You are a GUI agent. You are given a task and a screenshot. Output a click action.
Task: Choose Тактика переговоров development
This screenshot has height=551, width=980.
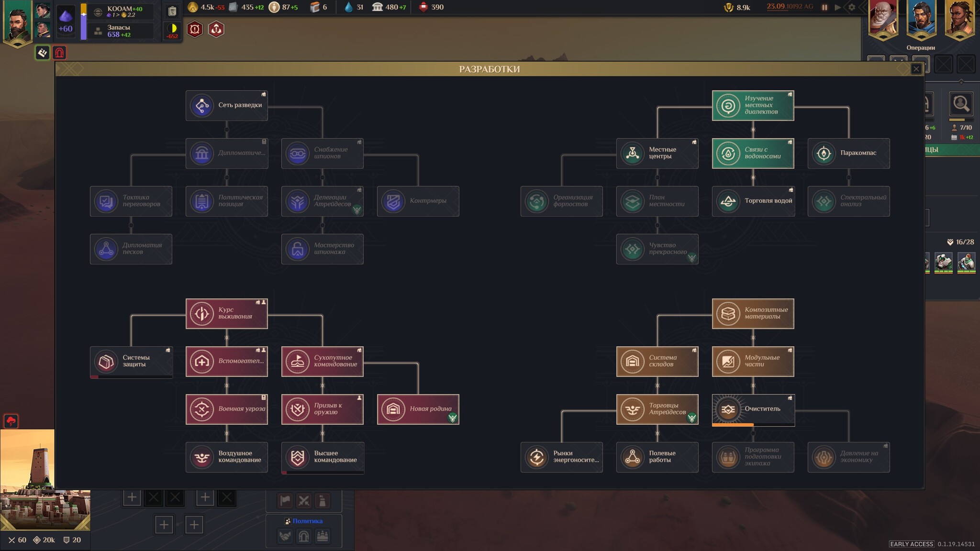pyautogui.click(x=131, y=201)
